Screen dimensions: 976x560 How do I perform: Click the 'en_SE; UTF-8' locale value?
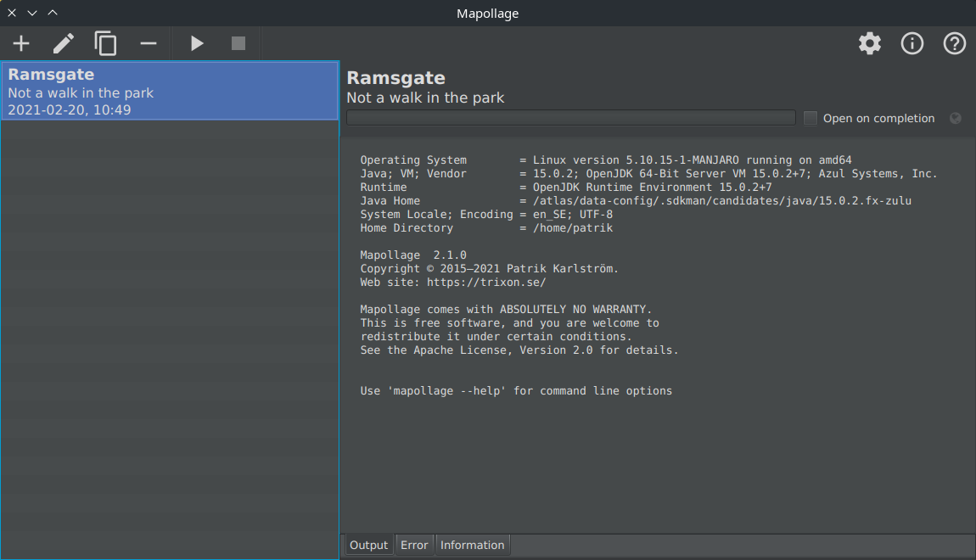573,215
